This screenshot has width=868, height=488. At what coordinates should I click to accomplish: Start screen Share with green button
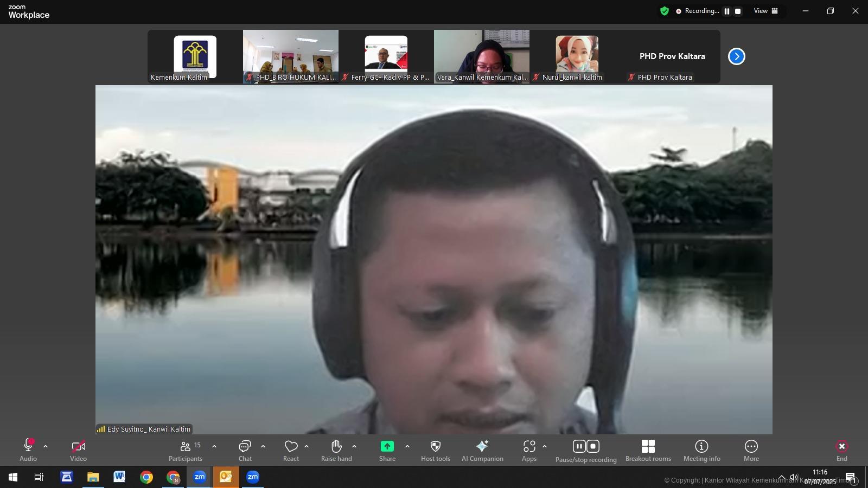point(387,446)
